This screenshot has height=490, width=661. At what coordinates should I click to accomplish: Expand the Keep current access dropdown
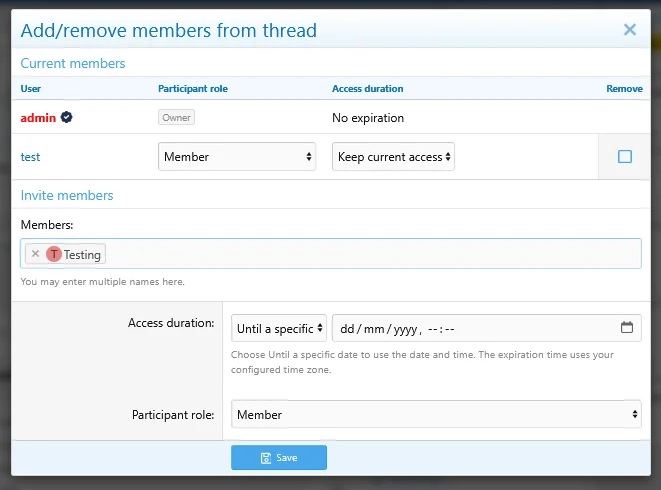393,156
